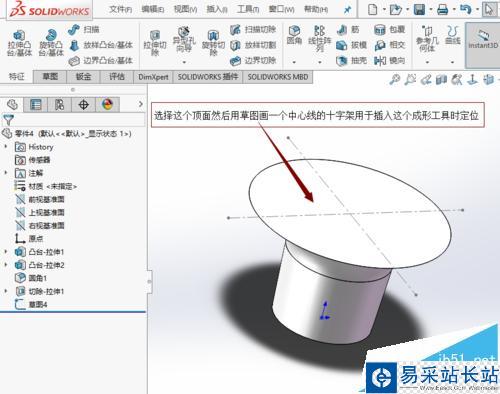This screenshot has width=500, height=394.
Task: Select the 线性阵列 linear pattern tool
Action: [319, 39]
